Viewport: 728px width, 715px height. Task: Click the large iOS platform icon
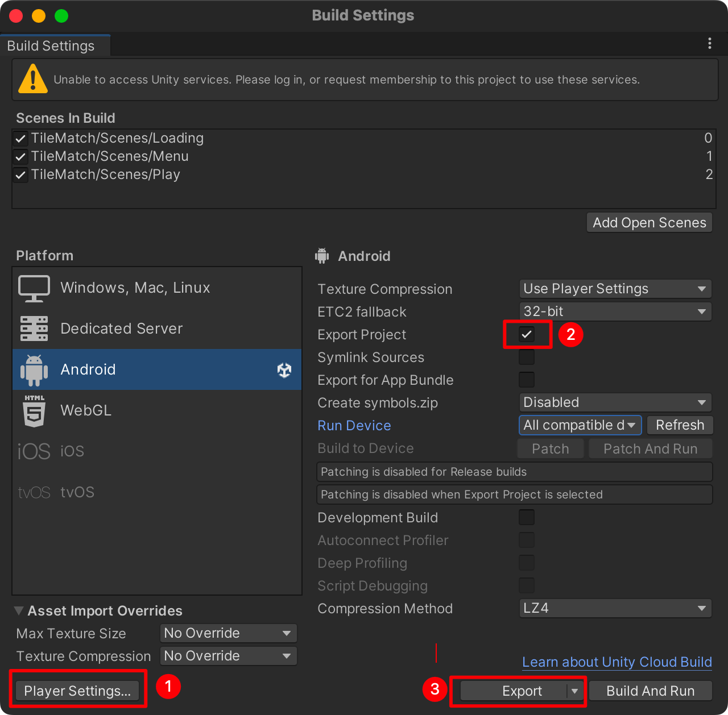[34, 451]
